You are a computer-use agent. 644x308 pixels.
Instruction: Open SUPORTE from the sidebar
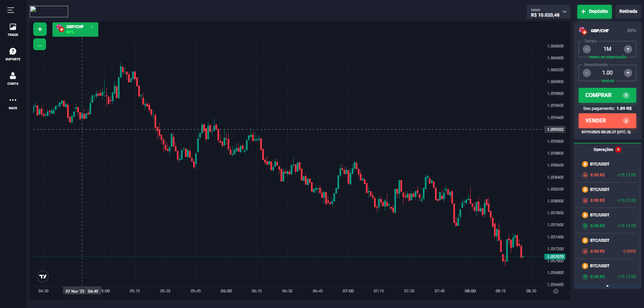pos(13,53)
